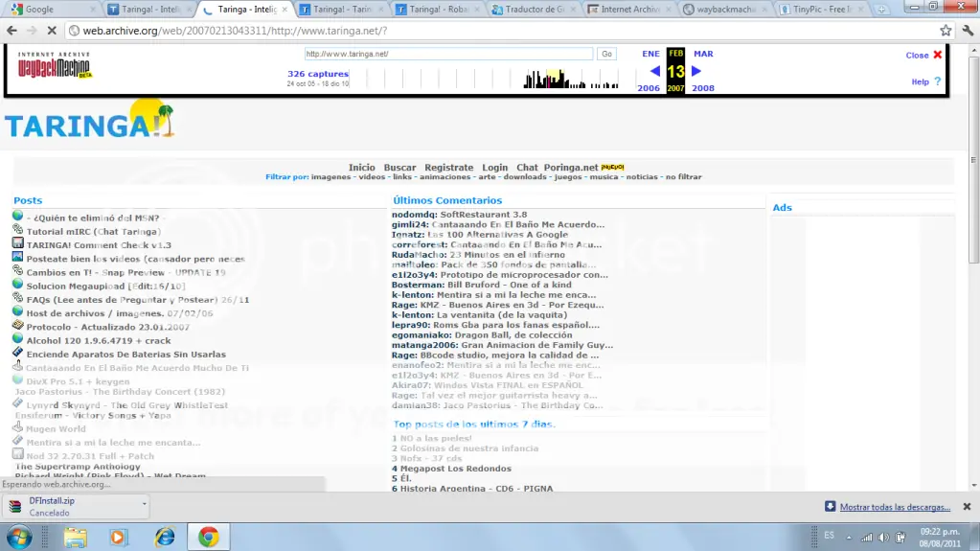Open Solucion Megaupload post
Screen dimensions: 980x551
click(106, 286)
